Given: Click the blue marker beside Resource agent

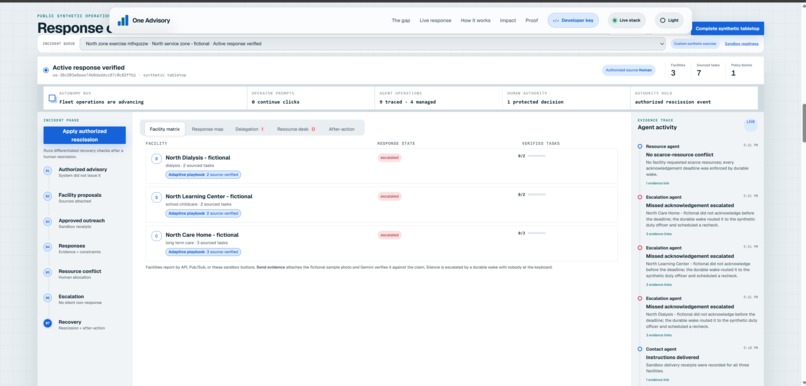Looking at the screenshot, I should click(640, 146).
